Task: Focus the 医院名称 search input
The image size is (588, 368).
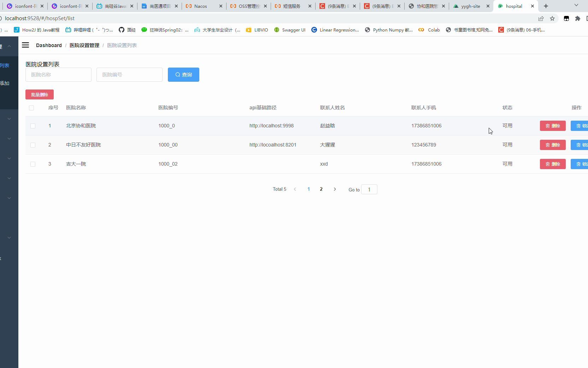Action: point(58,75)
